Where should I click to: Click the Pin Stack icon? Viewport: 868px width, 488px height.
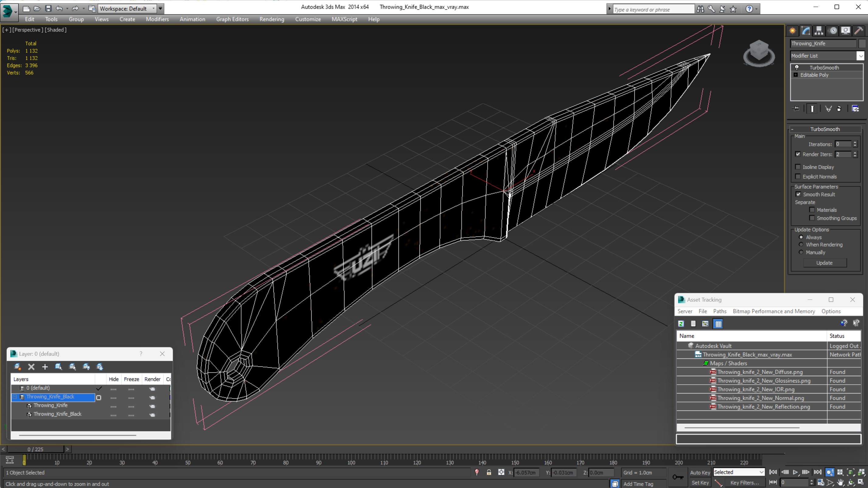pyautogui.click(x=796, y=109)
